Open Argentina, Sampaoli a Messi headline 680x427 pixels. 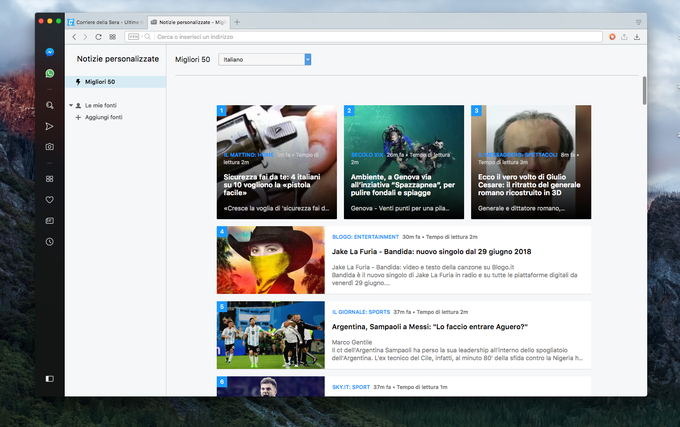pyautogui.click(x=430, y=326)
